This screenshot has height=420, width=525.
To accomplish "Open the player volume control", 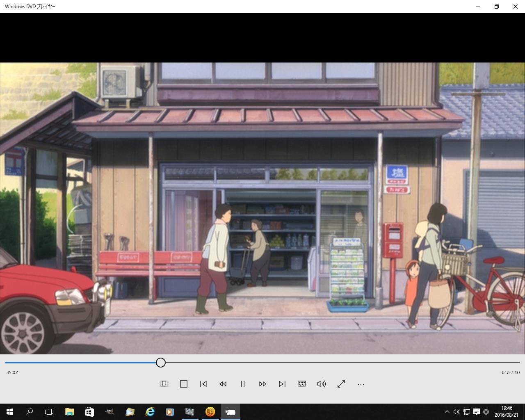I will click(x=322, y=384).
